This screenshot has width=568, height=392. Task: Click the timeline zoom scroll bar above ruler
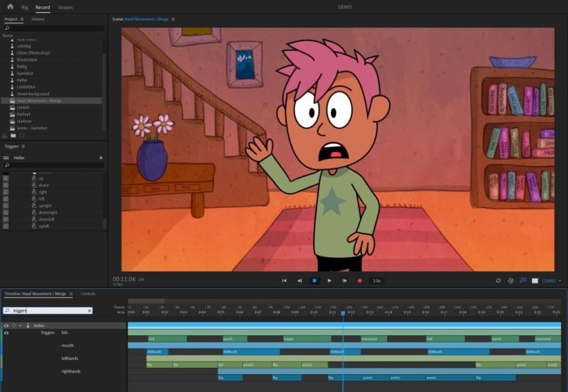tap(146, 301)
